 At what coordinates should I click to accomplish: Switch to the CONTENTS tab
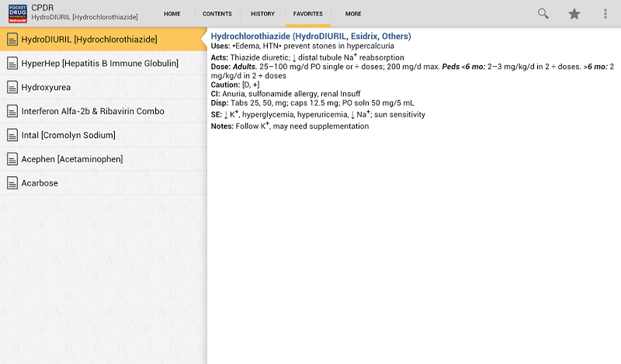pos(217,14)
